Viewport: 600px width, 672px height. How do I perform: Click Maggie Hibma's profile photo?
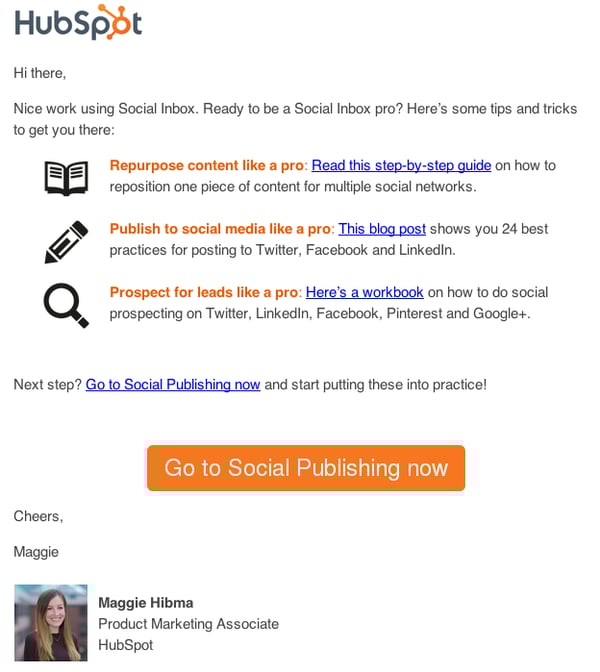(x=51, y=623)
